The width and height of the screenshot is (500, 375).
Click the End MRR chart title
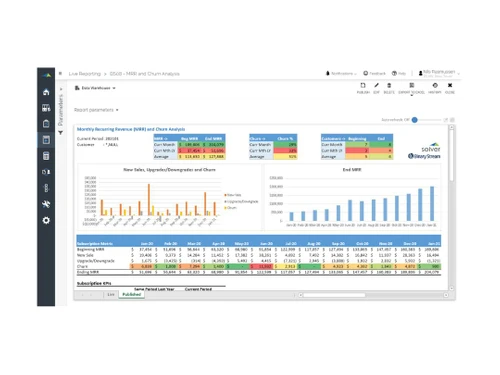(x=352, y=170)
